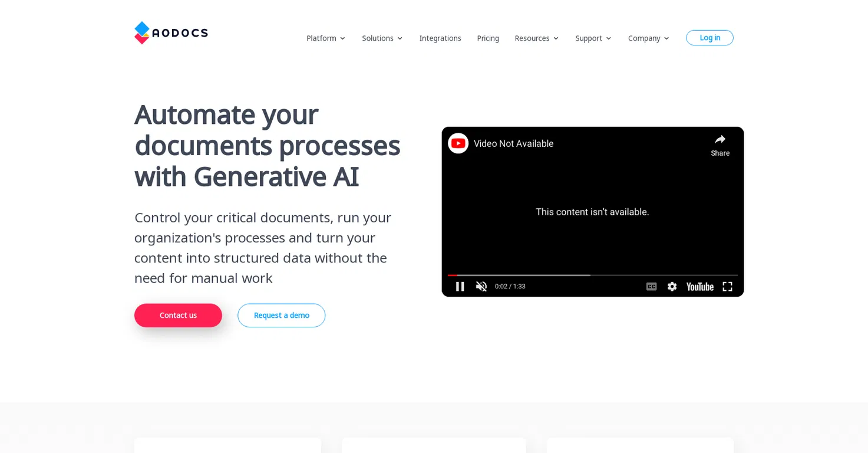Open the Support menu
This screenshot has width=868, height=453.
(x=589, y=38)
